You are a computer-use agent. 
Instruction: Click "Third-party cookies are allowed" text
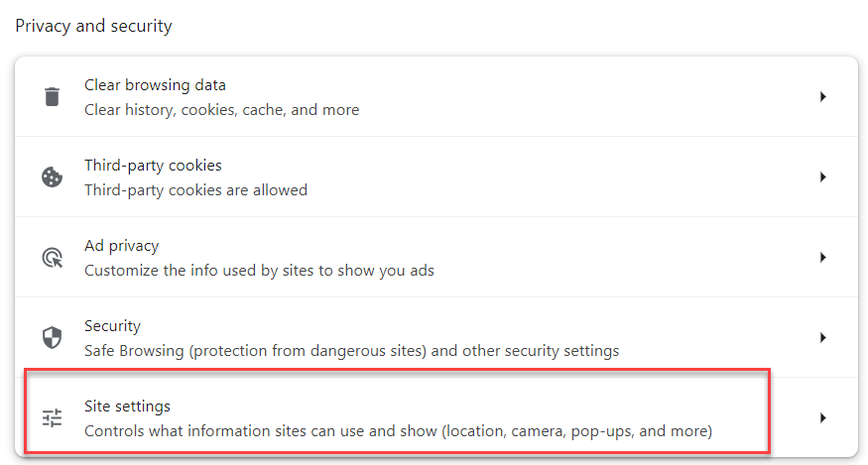click(x=195, y=190)
